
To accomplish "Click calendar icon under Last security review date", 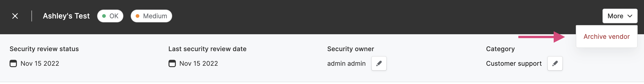I will click(172, 63).
